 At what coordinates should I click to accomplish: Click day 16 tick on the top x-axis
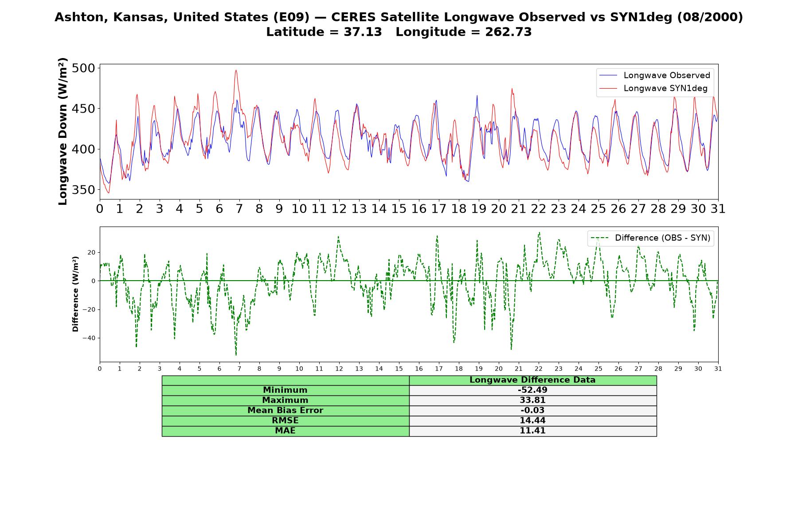point(419,209)
